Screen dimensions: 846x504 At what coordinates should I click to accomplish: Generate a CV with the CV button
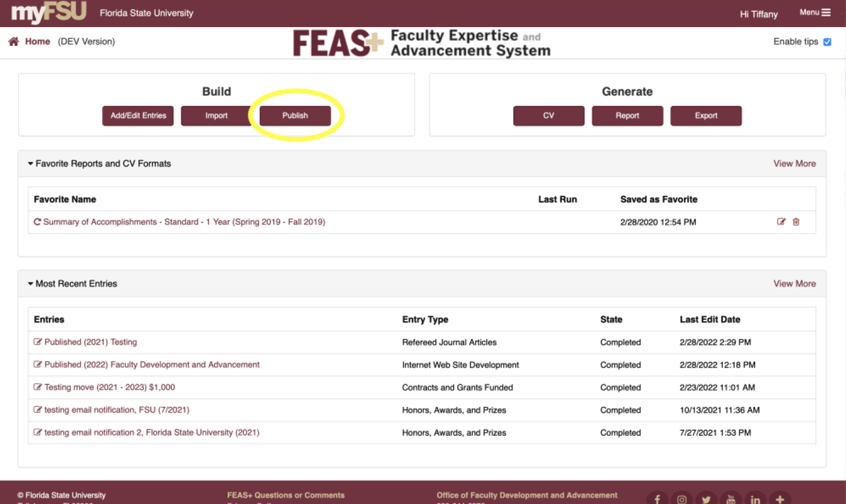click(548, 116)
